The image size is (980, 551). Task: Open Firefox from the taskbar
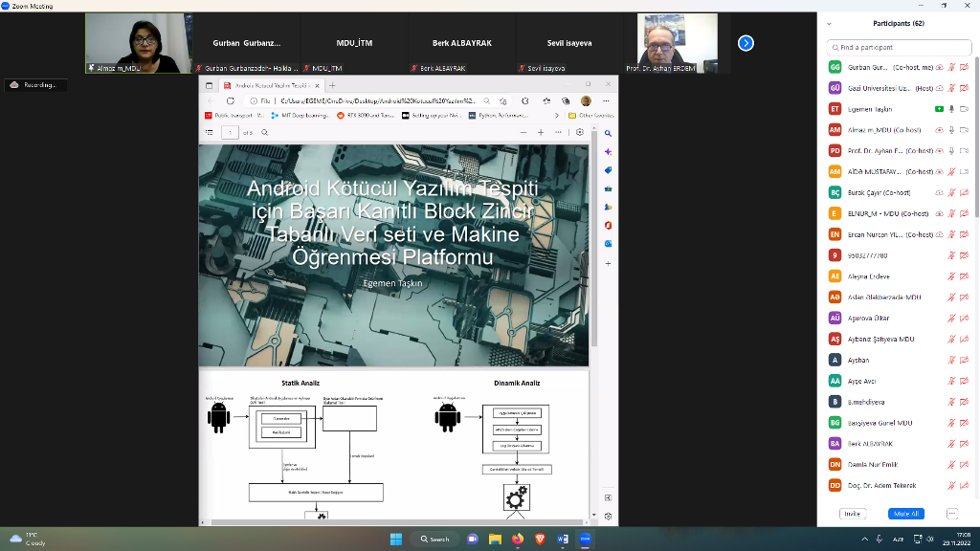pyautogui.click(x=518, y=539)
